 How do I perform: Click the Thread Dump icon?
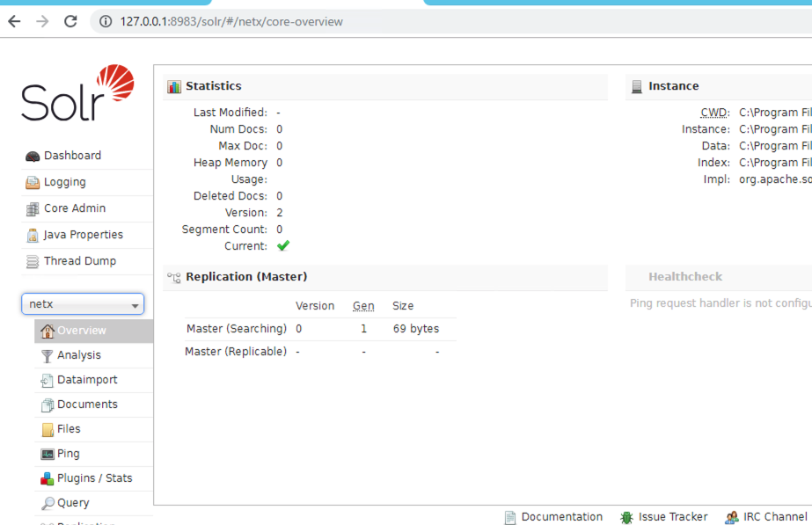33,261
